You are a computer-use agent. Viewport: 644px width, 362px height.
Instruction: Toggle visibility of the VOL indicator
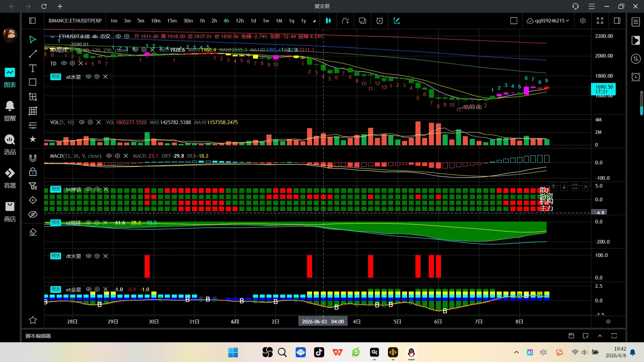coord(82,122)
